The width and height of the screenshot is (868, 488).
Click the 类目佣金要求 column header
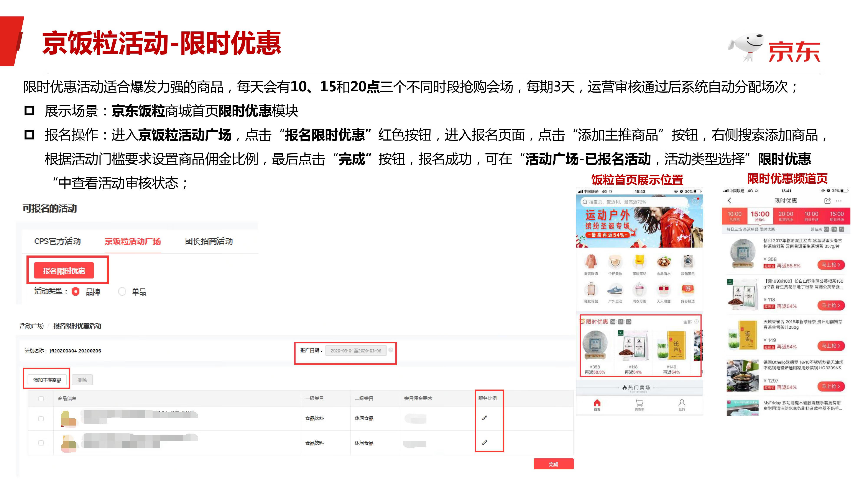point(418,398)
